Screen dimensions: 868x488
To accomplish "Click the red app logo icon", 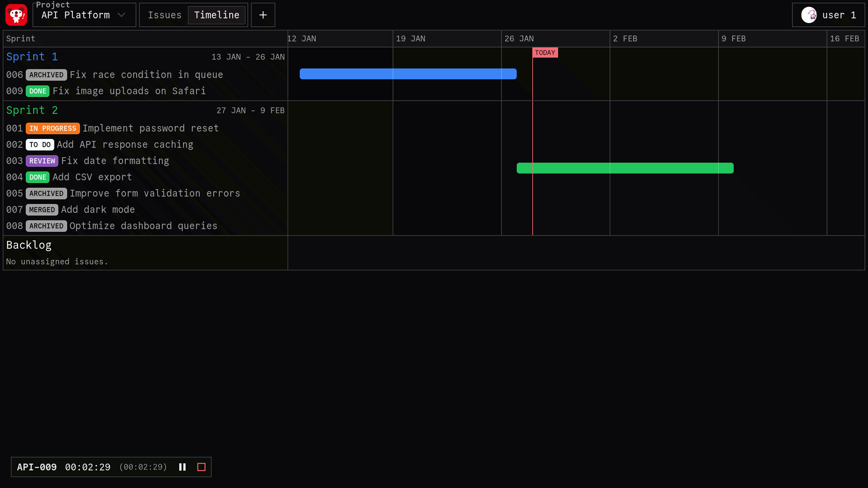I will pos(16,15).
